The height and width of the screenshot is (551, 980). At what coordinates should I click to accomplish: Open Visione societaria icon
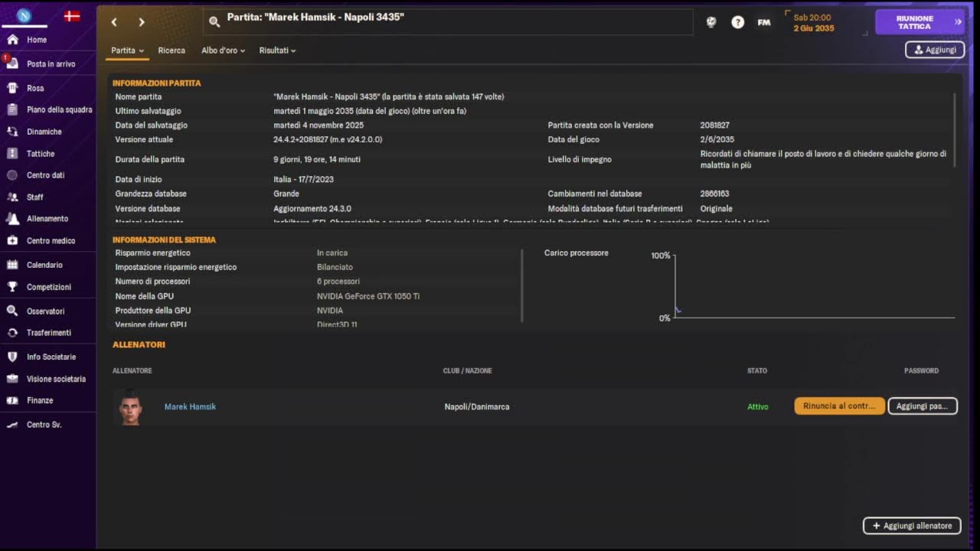point(12,379)
